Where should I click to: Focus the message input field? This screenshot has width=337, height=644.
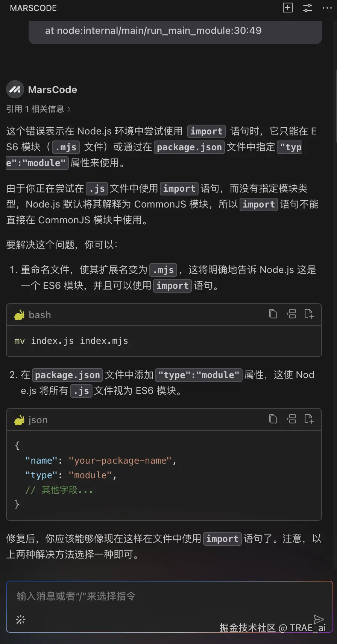click(x=150, y=596)
